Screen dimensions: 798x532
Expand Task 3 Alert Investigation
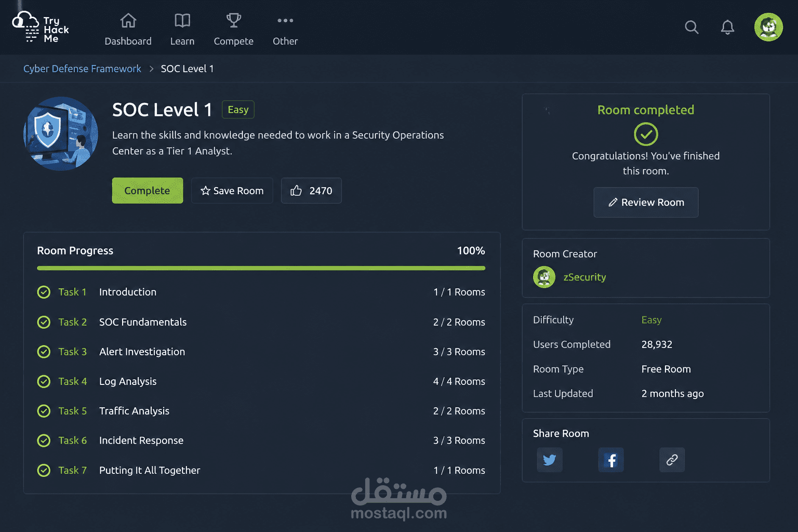click(261, 352)
